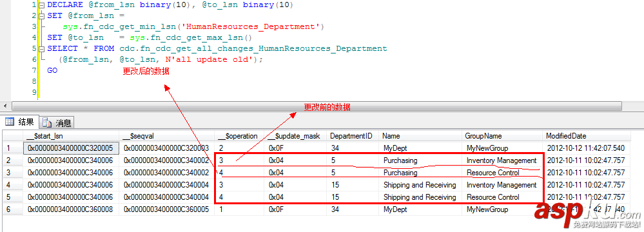Collapse the SELECT statement block on line 5
This screenshot has height=232, width=644.
[x=41, y=48]
